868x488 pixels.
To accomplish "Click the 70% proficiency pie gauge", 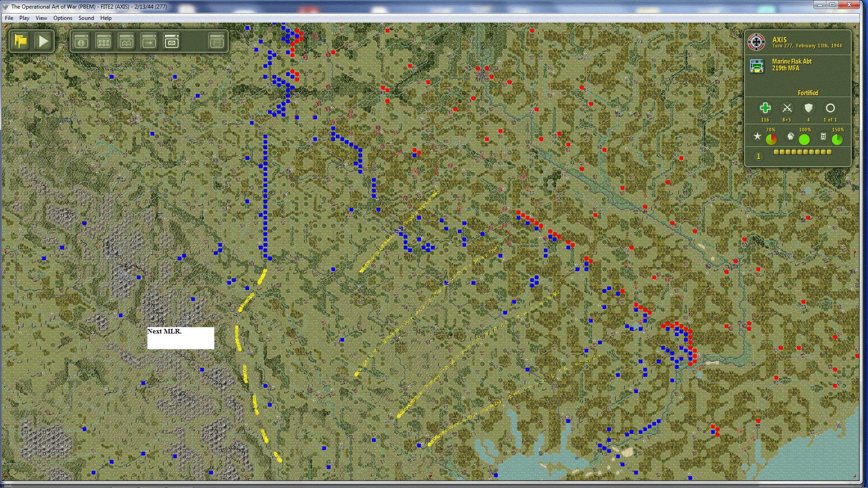I will pyautogui.click(x=771, y=140).
